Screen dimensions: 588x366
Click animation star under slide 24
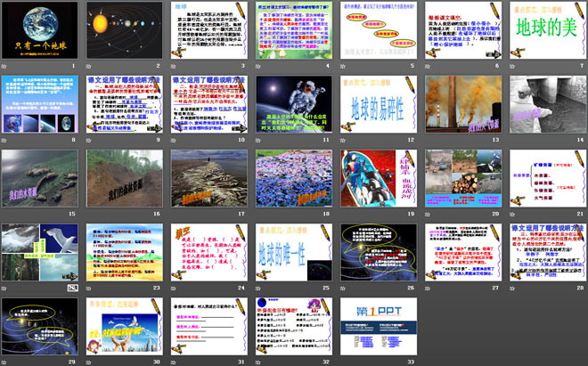[173, 289]
